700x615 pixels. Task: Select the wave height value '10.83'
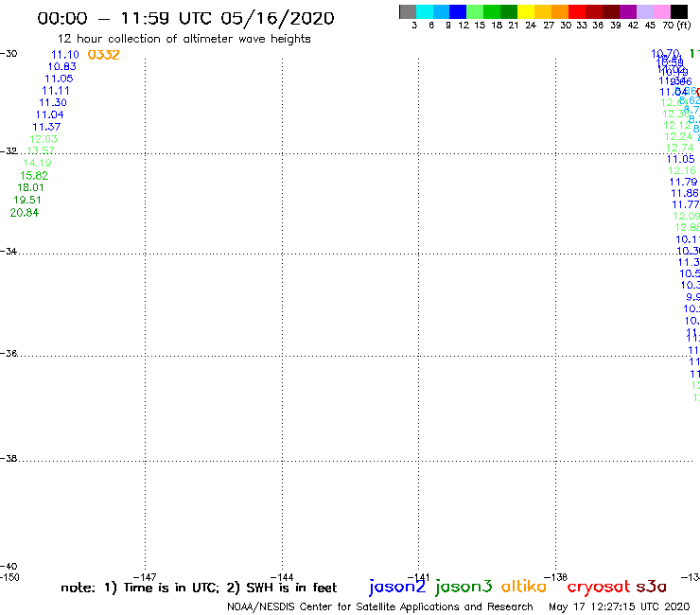[62, 66]
